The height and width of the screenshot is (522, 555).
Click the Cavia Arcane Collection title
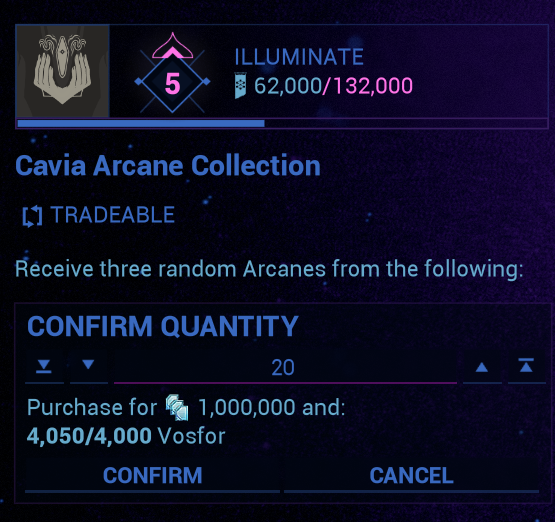pyautogui.click(x=168, y=166)
